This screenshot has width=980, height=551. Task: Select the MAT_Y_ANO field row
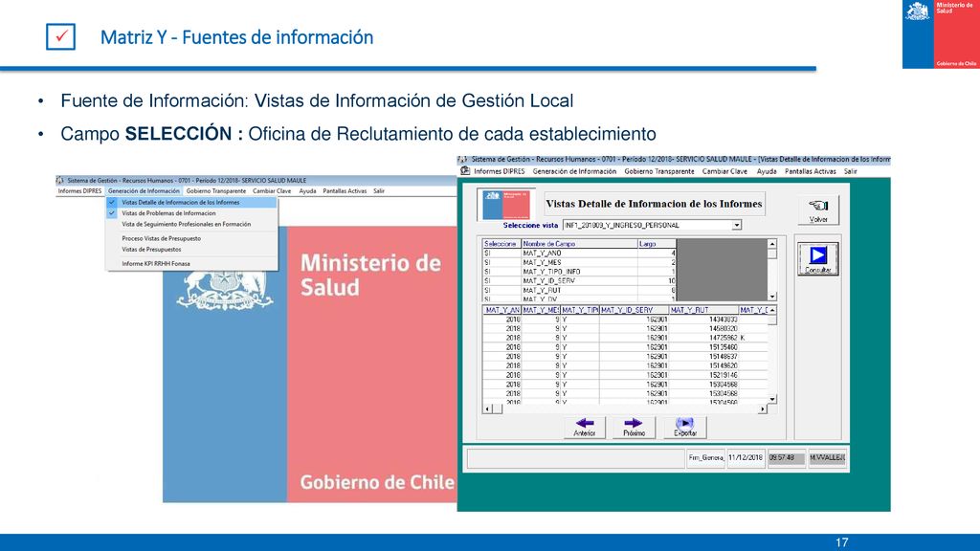tap(579, 253)
